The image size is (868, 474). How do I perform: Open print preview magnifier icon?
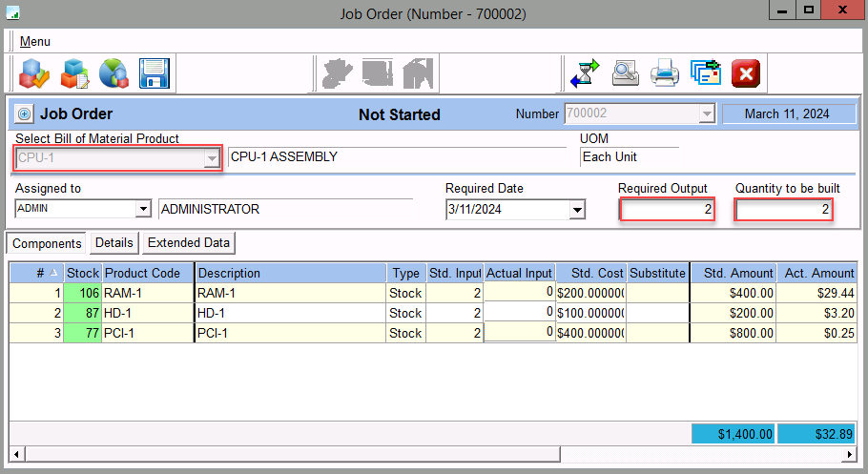[x=625, y=73]
